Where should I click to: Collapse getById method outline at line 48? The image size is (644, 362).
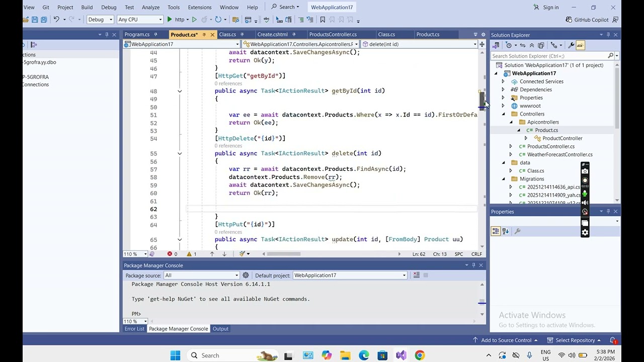180,91
